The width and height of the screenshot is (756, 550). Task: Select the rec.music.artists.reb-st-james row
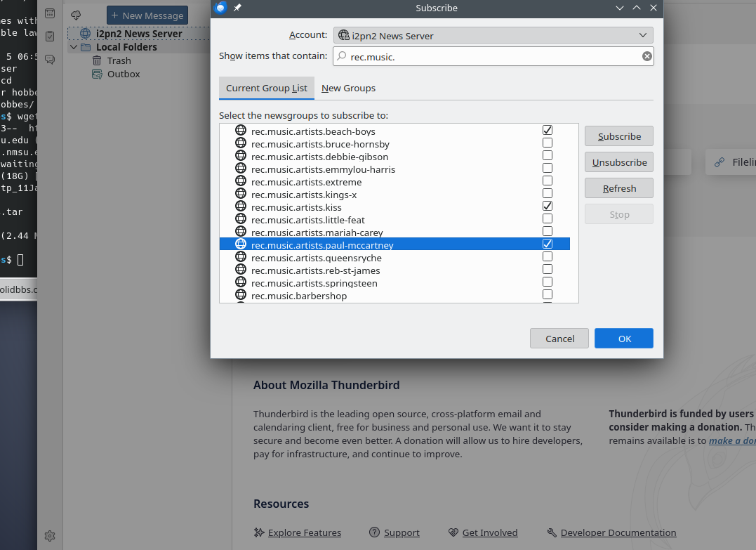click(x=394, y=270)
